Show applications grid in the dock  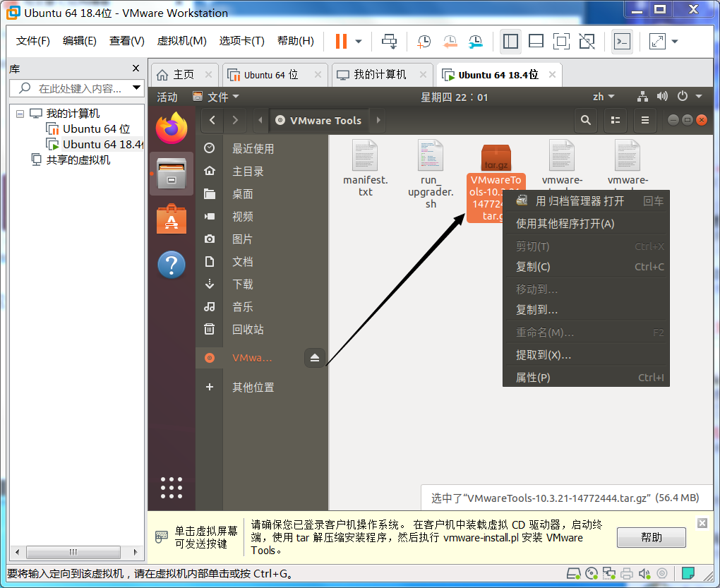click(x=172, y=488)
